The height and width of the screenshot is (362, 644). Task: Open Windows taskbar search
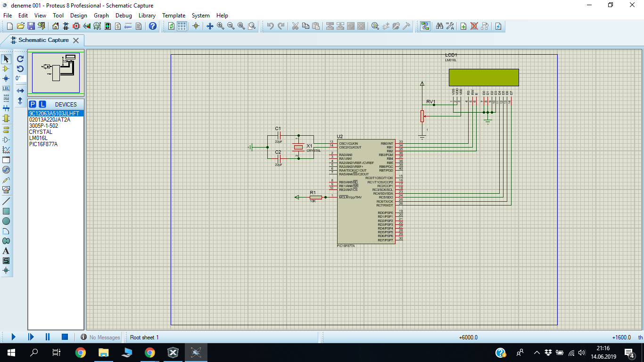coord(34,353)
